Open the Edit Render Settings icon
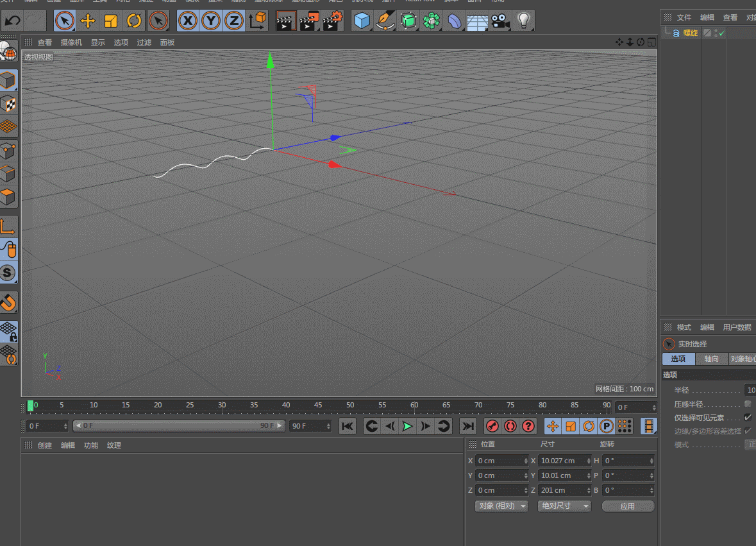 coord(332,21)
